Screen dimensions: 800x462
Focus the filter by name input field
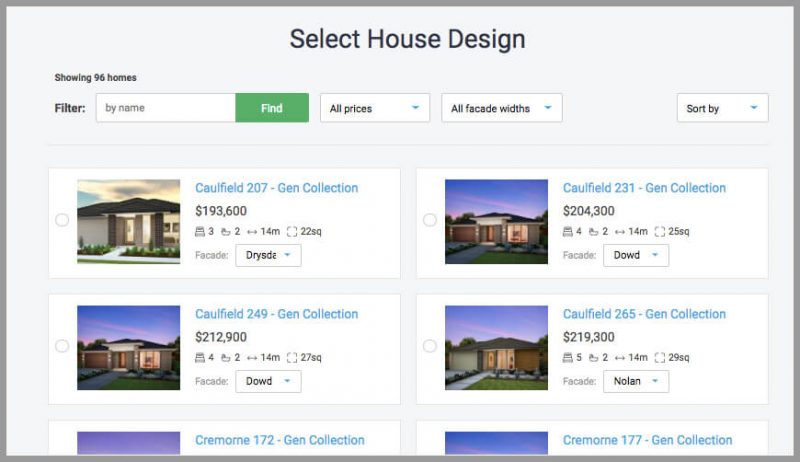(166, 108)
